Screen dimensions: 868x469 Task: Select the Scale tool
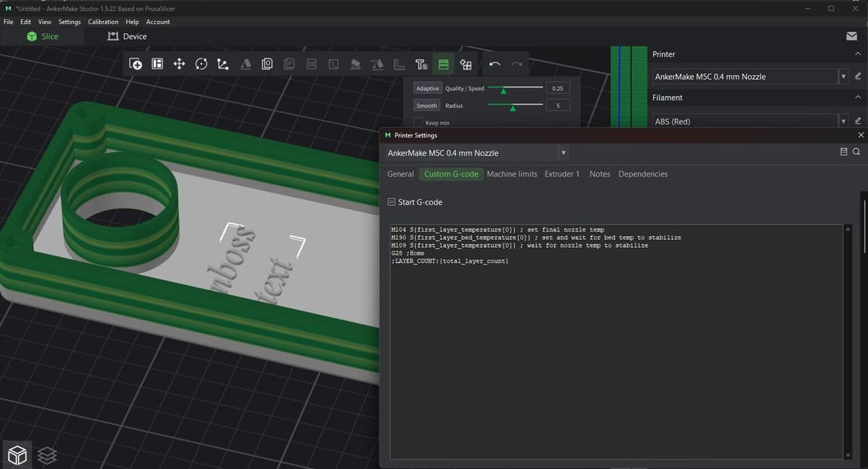pyautogui.click(x=223, y=64)
